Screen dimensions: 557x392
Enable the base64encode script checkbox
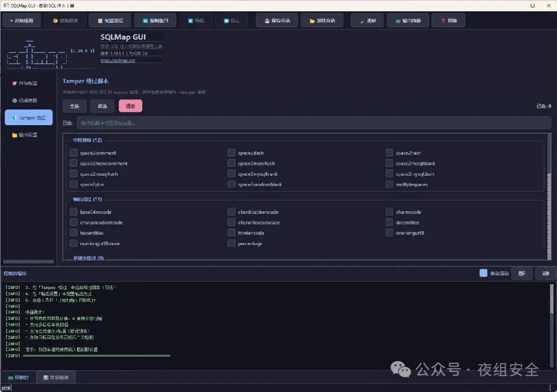pyautogui.click(x=74, y=212)
